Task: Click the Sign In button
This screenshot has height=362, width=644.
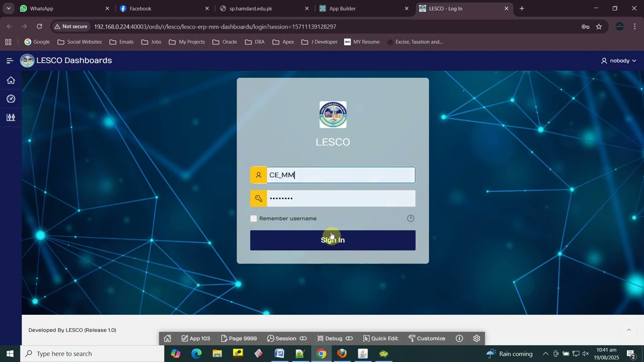Action: [333, 240]
